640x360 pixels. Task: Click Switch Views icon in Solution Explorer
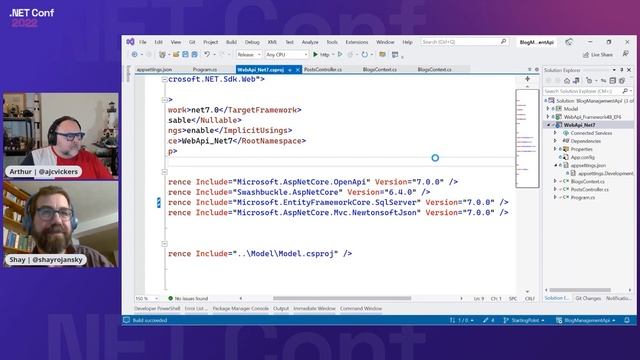point(576,81)
